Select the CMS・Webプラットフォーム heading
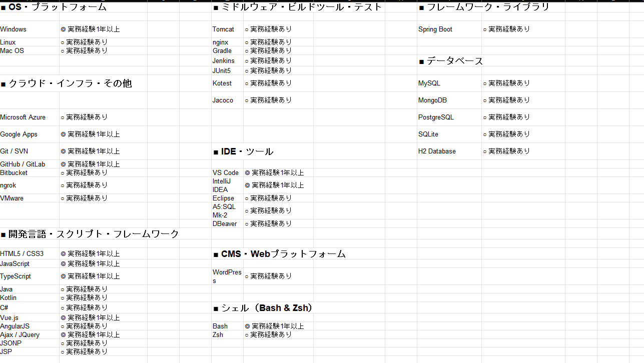This screenshot has width=644, height=363. 279,254
